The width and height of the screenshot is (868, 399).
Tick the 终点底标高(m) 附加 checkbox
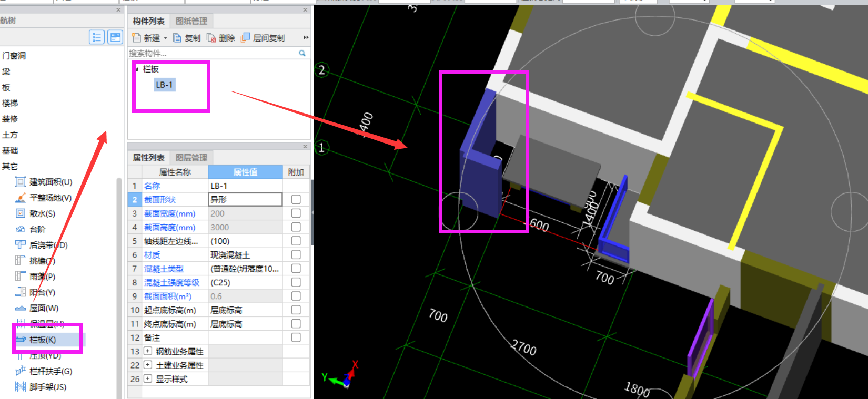(x=296, y=324)
